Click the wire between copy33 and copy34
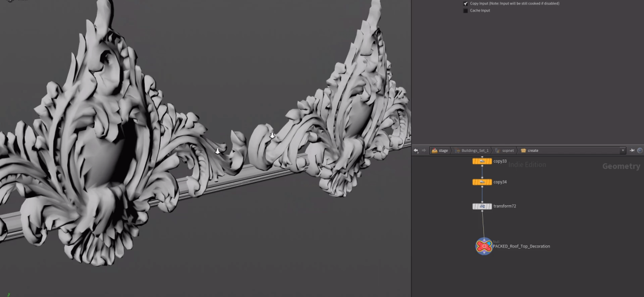The height and width of the screenshot is (297, 644). point(482,172)
